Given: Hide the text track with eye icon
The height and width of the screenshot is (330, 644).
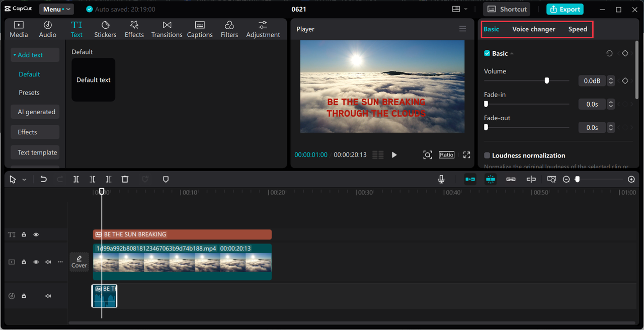Looking at the screenshot, I should [36, 234].
